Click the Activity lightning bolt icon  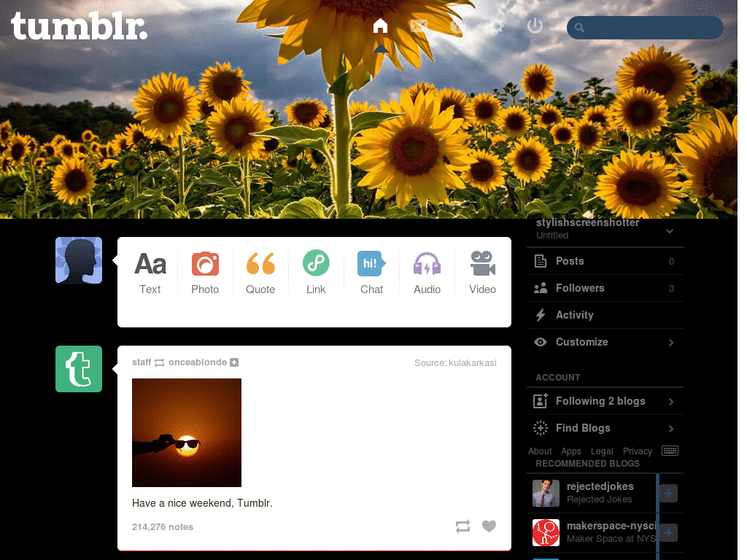tap(541, 315)
